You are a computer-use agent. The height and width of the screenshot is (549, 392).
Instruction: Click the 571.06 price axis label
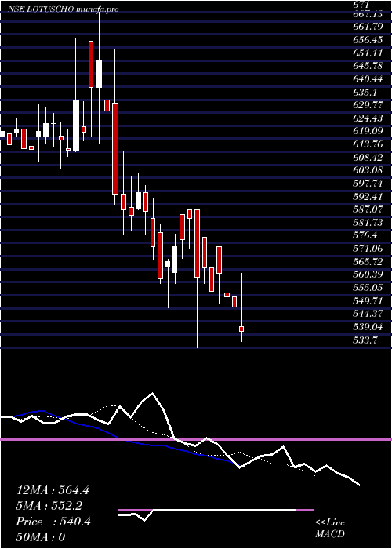pos(368,249)
